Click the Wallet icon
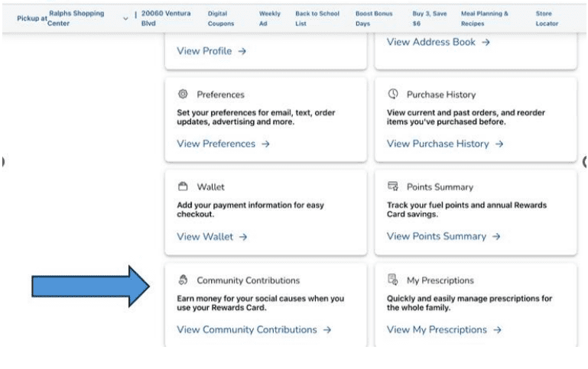This screenshot has width=588, height=369. click(183, 186)
